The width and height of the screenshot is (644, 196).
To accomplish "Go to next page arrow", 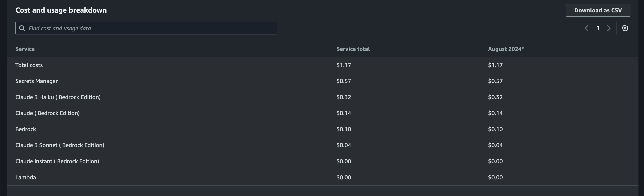I will [609, 28].
